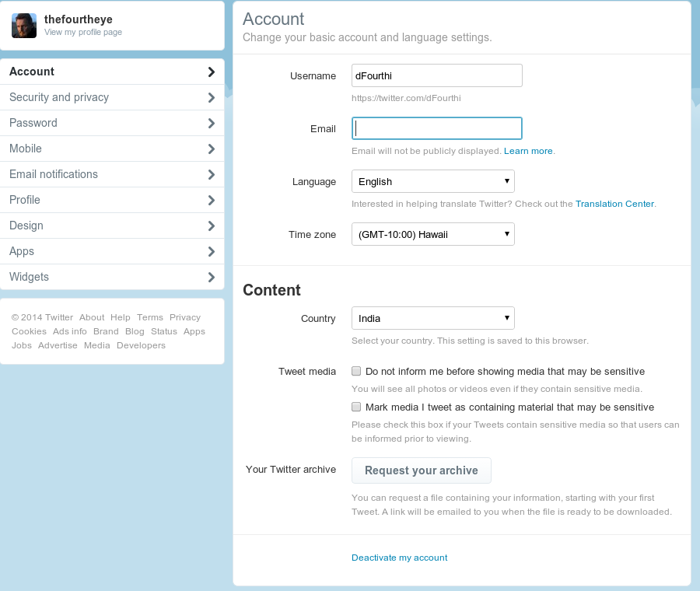This screenshot has width=700, height=591.
Task: Visit the Translation Center link
Action: 614,204
